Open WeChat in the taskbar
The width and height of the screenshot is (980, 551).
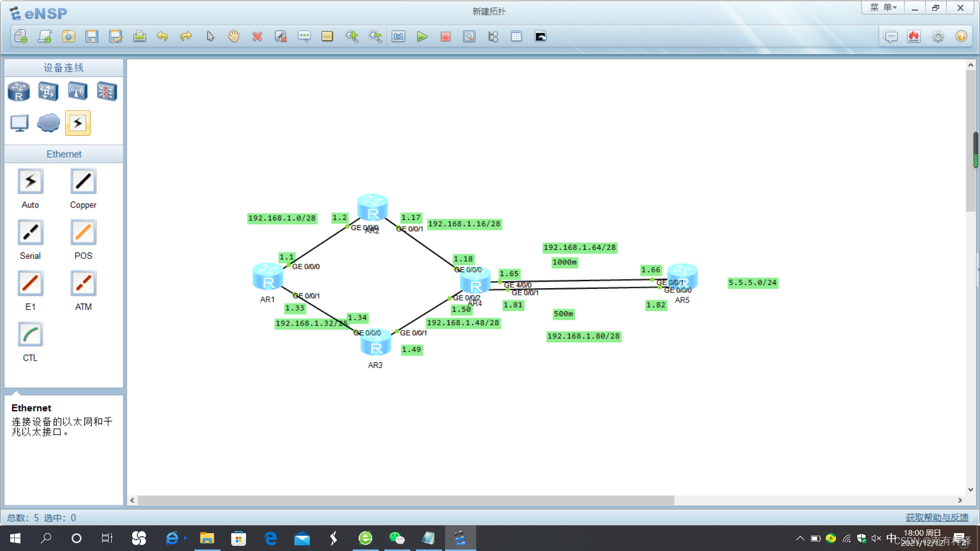tap(397, 538)
